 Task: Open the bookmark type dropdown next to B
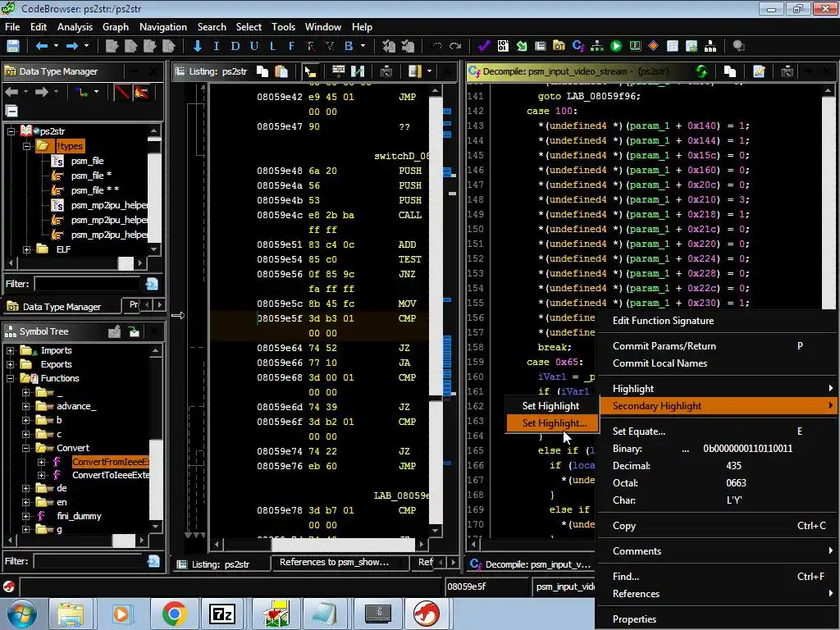point(363,46)
